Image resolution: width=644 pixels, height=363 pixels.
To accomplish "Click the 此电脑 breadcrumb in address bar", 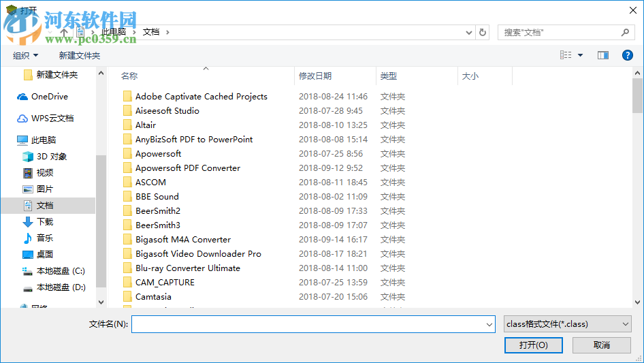I will [x=114, y=32].
